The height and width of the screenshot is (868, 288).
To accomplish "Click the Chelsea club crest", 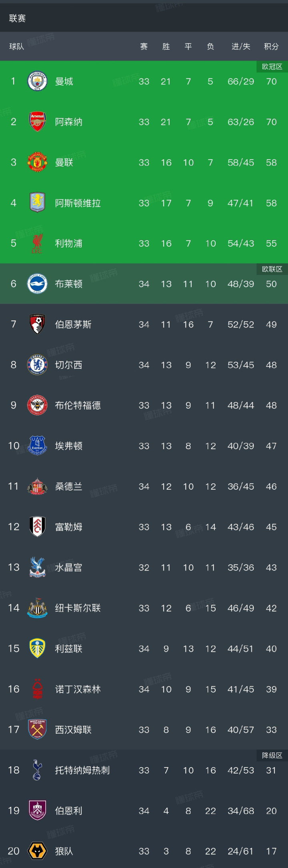I will click(37, 365).
